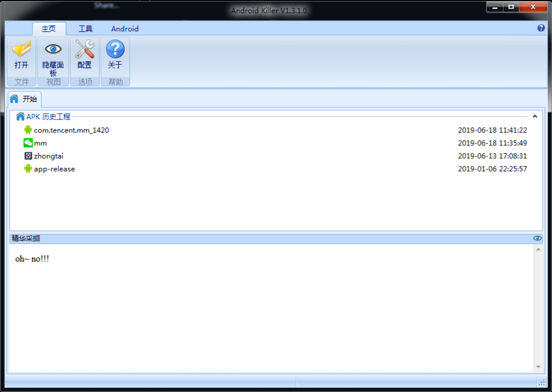Click the blue help icon in the tab bar
The image size is (552, 392).
coord(541,28)
